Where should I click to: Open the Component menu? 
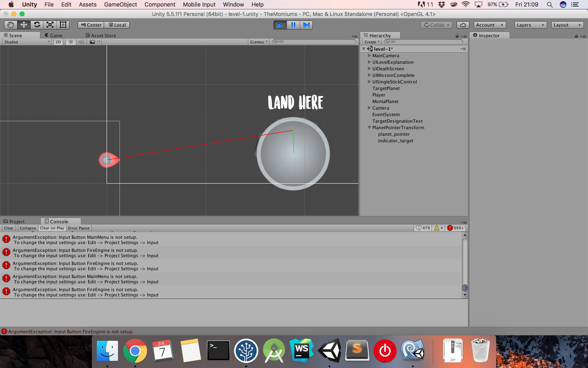(x=160, y=4)
